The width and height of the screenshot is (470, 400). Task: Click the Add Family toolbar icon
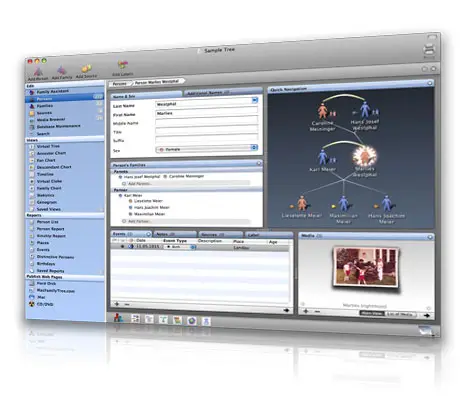[61, 71]
